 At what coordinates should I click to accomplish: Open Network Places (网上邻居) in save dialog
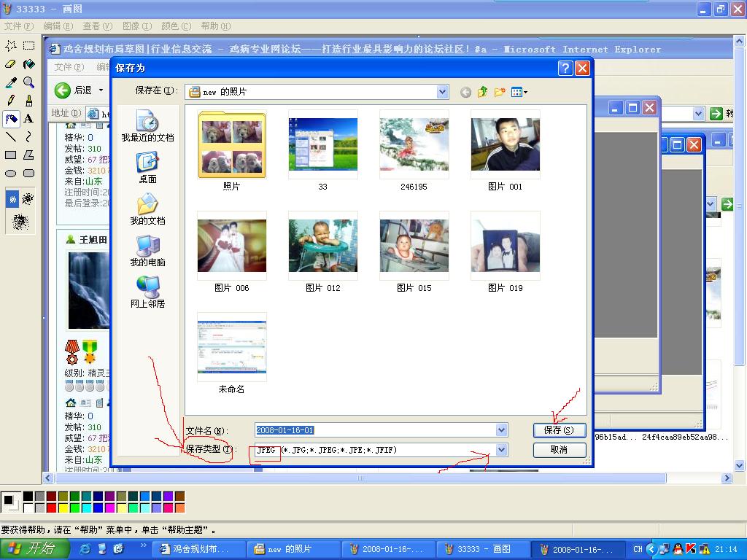click(x=147, y=292)
